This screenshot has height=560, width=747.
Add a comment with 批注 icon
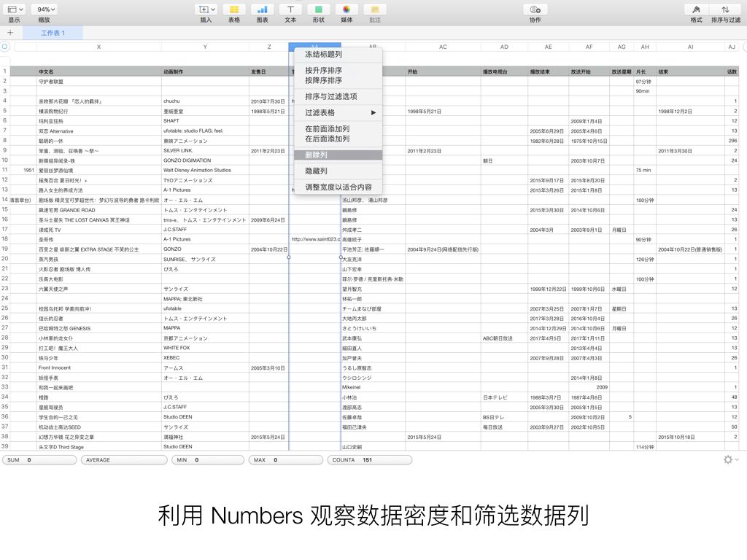[x=376, y=9]
